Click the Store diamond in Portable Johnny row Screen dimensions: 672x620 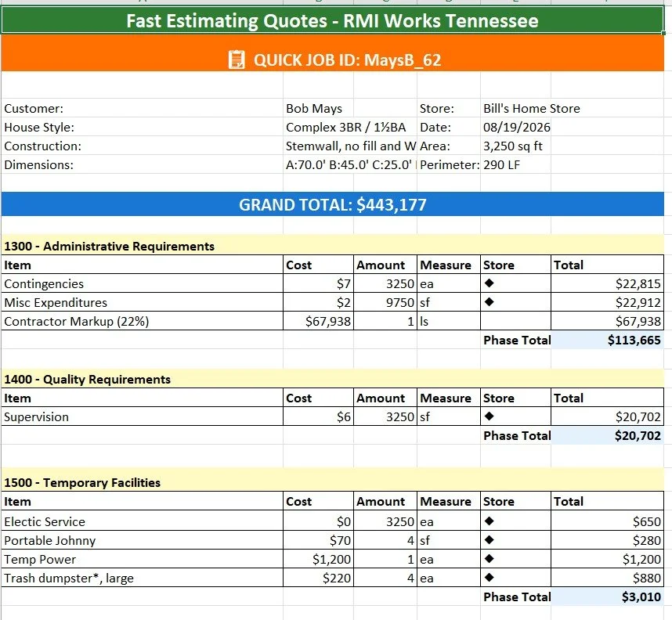(x=489, y=539)
